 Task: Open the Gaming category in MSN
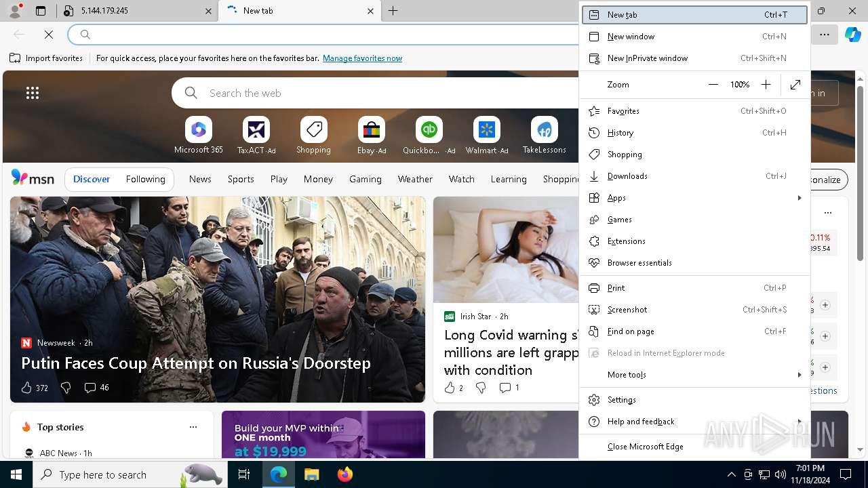[366, 179]
